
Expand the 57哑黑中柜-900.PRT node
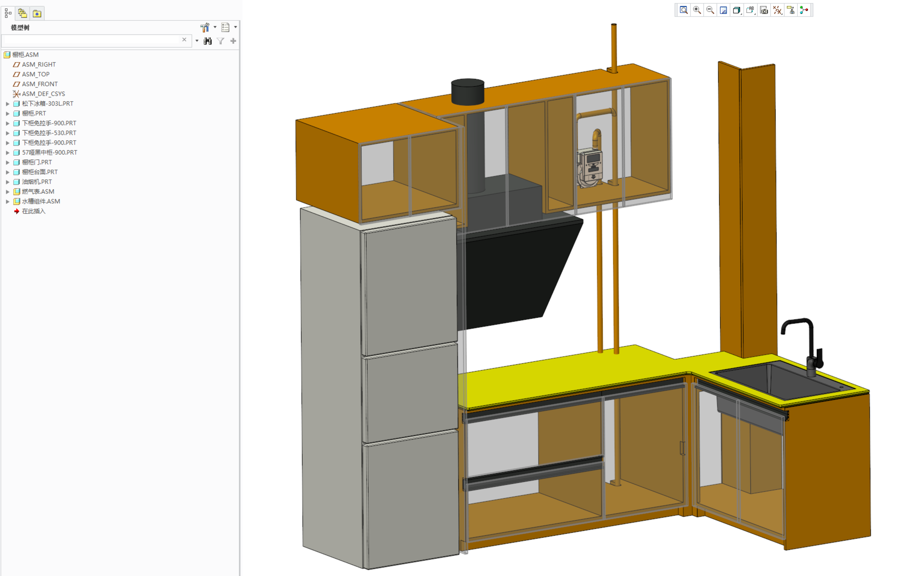7,153
